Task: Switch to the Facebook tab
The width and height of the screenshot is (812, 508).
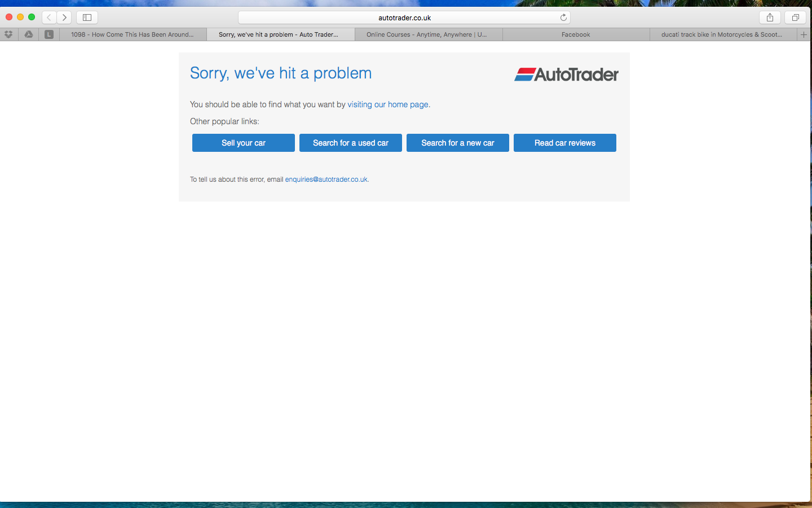Action: (576, 34)
